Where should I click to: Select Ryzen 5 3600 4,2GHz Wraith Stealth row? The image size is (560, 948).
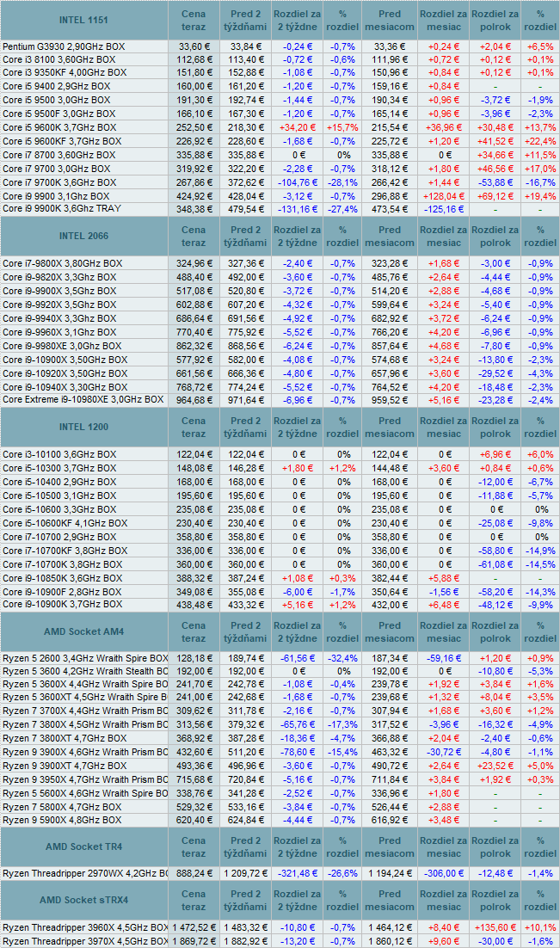click(84, 671)
